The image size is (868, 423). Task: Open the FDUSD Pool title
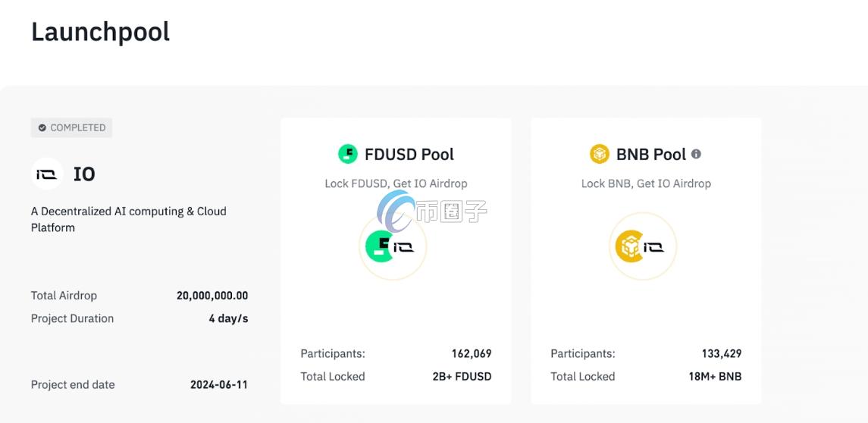click(x=409, y=154)
